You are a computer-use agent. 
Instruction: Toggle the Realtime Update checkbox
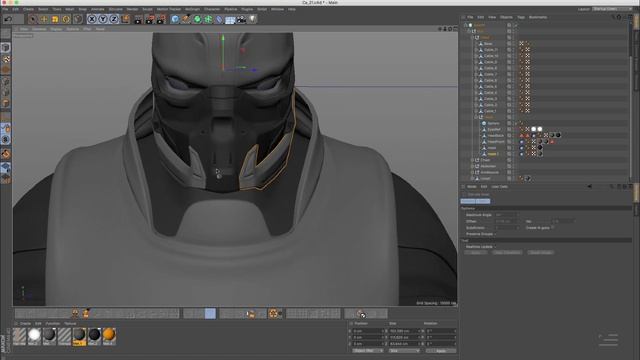click(x=495, y=247)
